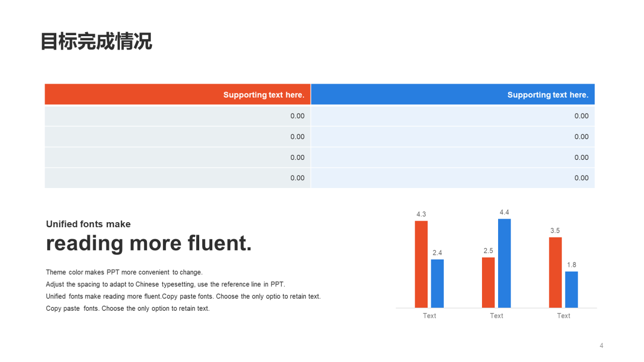Select the blue bar labeled 1.8
This screenshot has height=362, width=644.
coord(572,290)
